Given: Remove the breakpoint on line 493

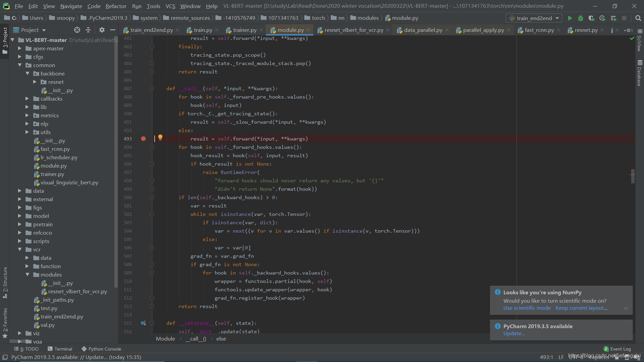Looking at the screenshot, I should click(143, 139).
